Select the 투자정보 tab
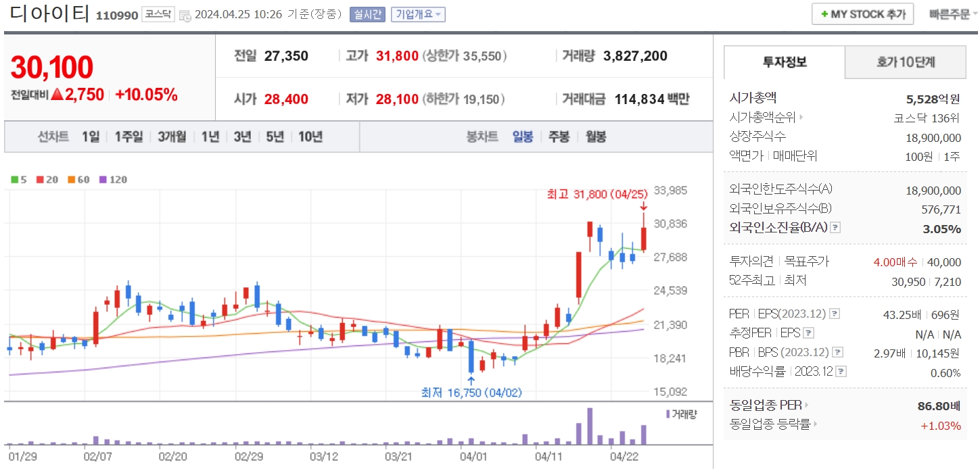Viewport: 980px width, 469px height. point(785,62)
